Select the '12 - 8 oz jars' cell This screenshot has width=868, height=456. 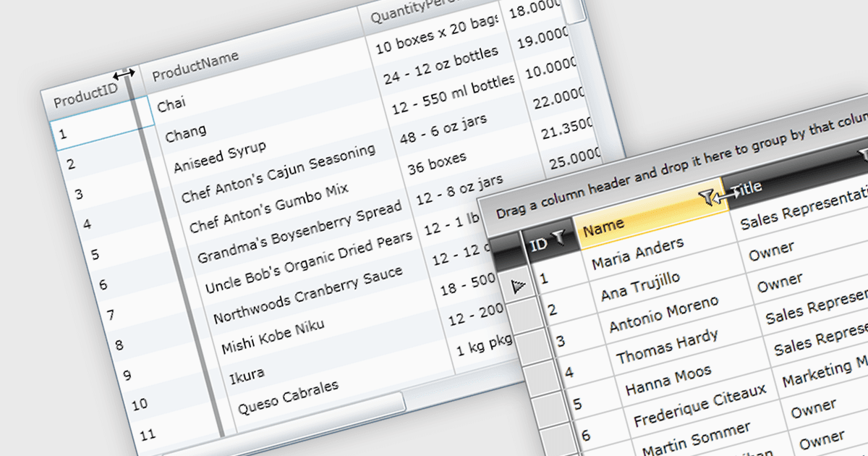click(459, 190)
